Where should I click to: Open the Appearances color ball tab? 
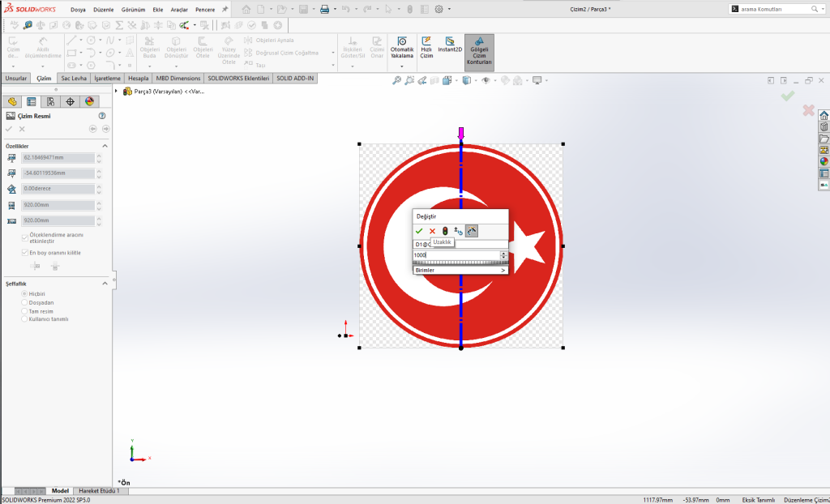pos(89,101)
